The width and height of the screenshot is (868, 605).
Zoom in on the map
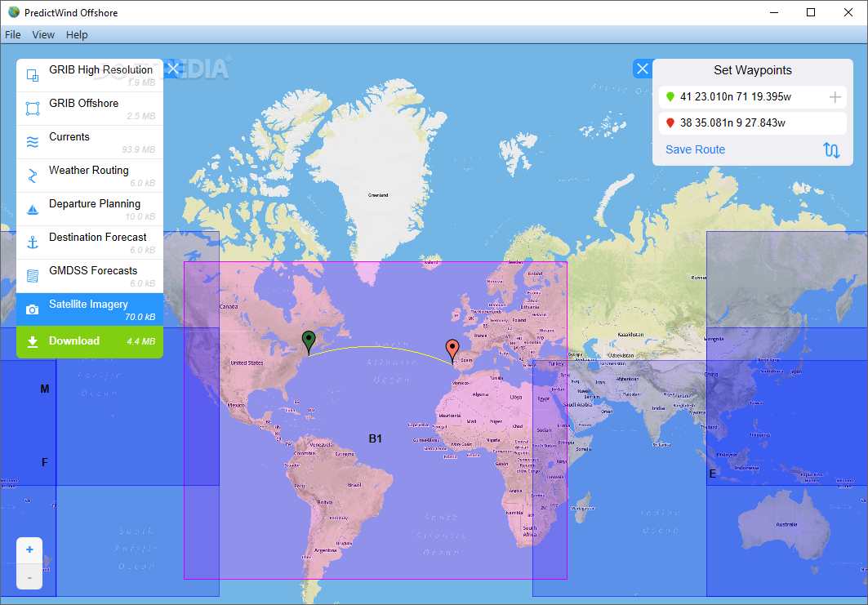(29, 549)
